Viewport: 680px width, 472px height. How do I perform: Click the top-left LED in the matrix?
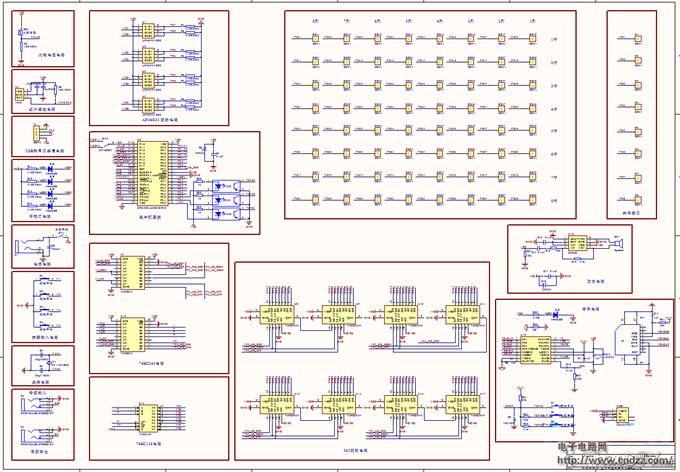coord(316,39)
